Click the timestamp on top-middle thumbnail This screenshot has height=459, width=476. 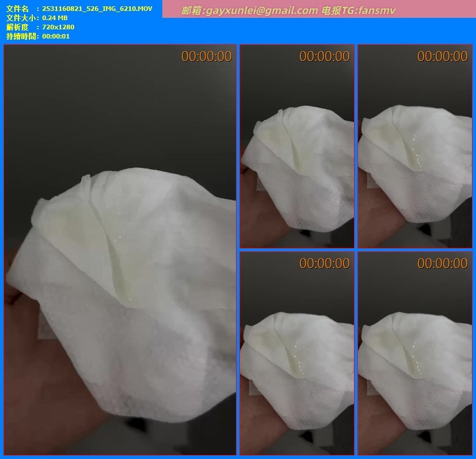[x=324, y=56]
